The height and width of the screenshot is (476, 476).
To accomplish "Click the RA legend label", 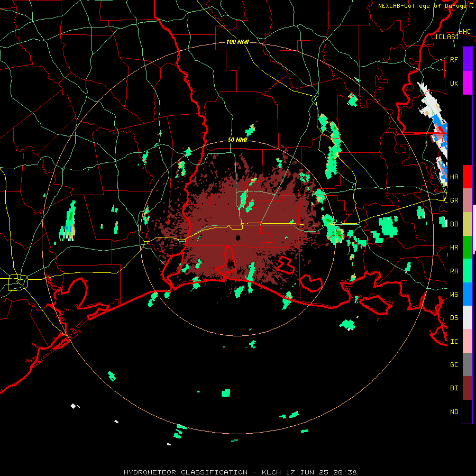I will (454, 271).
